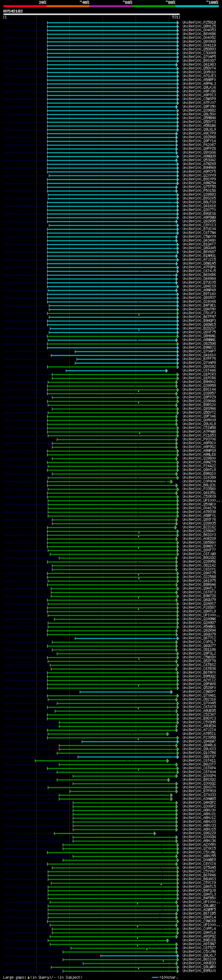Click the cyan alignment bar for UniRef100_C6T446

117,371
